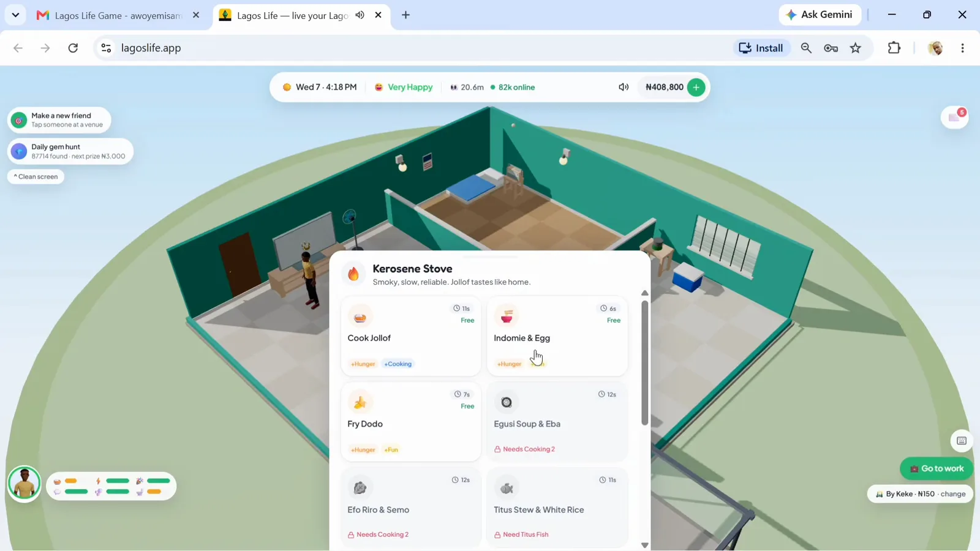Viewport: 980px width, 551px height.
Task: Click the Very Happy mood indicator
Action: [x=404, y=87]
